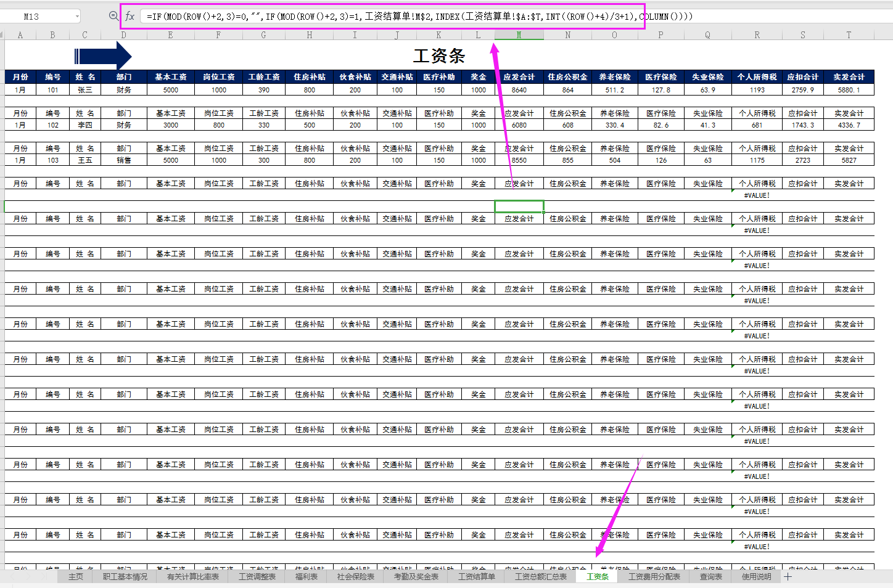Click the income tax value 1175
This screenshot has width=893, height=588.
pyautogui.click(x=757, y=160)
